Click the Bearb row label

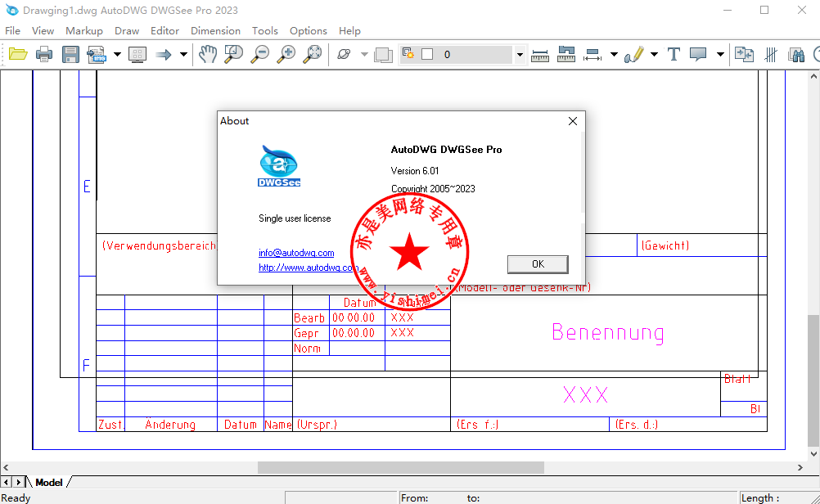(x=309, y=318)
